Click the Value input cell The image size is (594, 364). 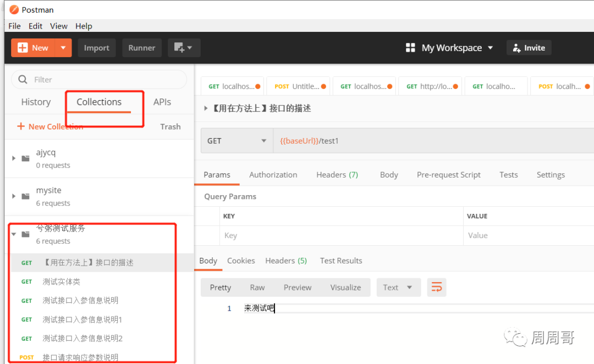529,235
